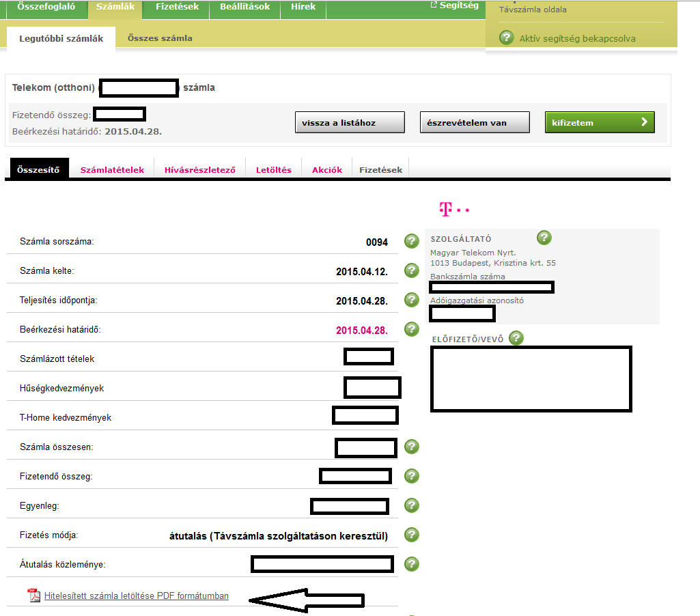The width and height of the screenshot is (700, 616).
Task: Go to Összes számla sub-tab
Action: [x=160, y=38]
